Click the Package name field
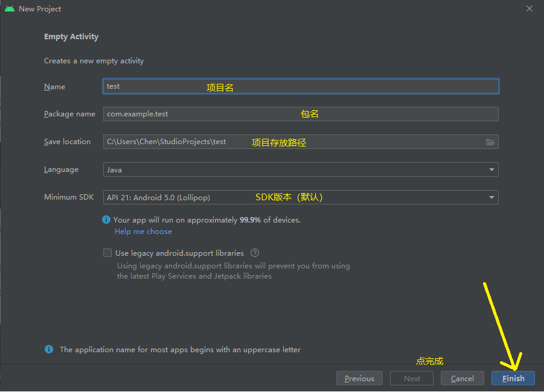The width and height of the screenshot is (544, 392). tap(301, 114)
